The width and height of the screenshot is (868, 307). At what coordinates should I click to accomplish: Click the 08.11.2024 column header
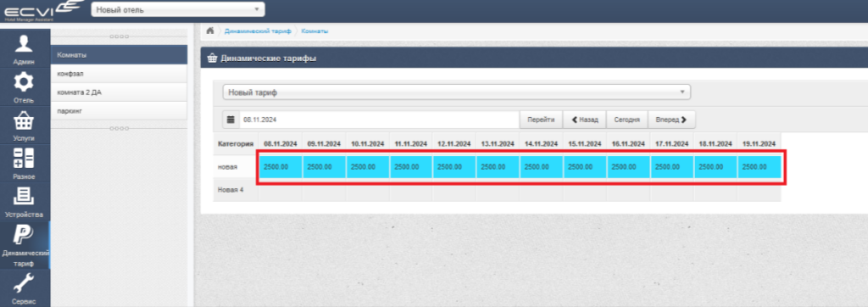[280, 143]
